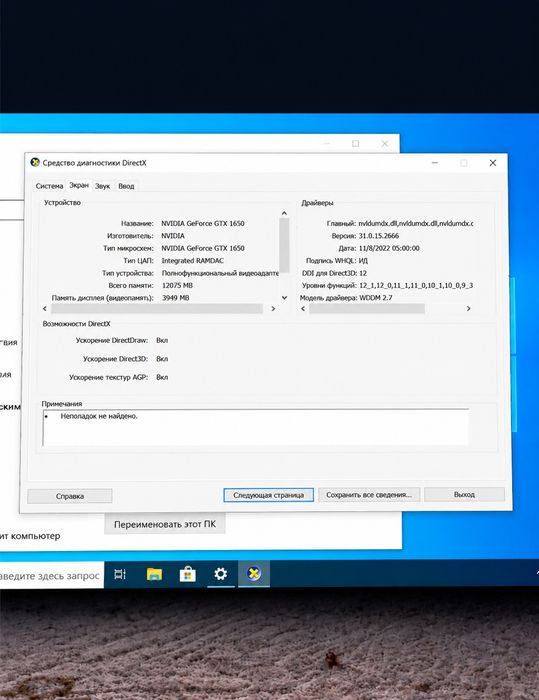
Task: Click right arrow of device horizontal scrollbar
Action: point(273,308)
